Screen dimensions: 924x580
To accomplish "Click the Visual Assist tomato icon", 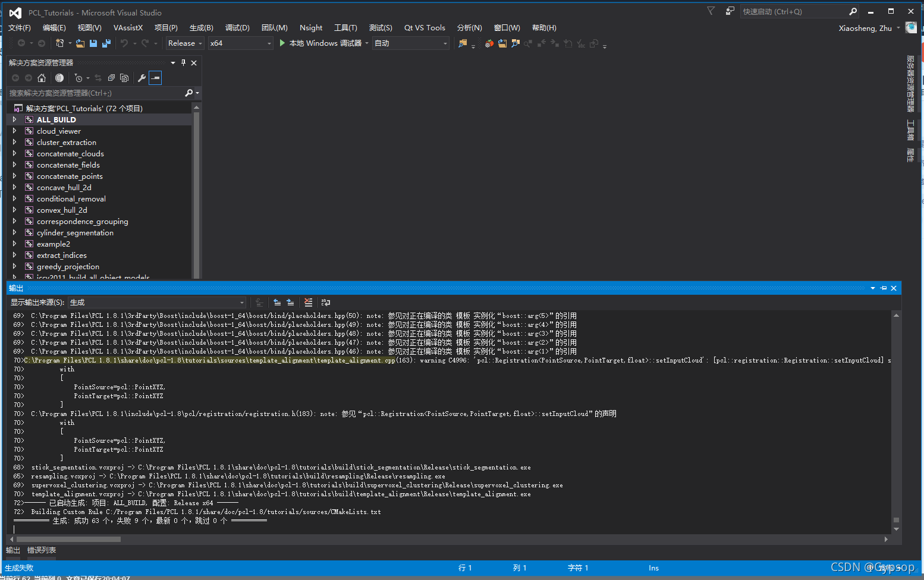I will point(489,43).
